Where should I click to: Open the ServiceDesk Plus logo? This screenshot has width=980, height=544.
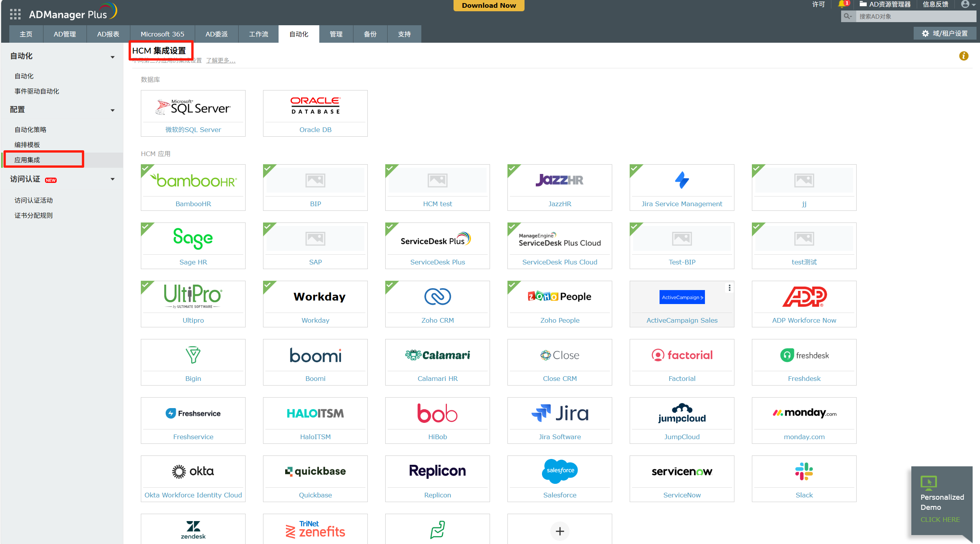[x=436, y=240]
